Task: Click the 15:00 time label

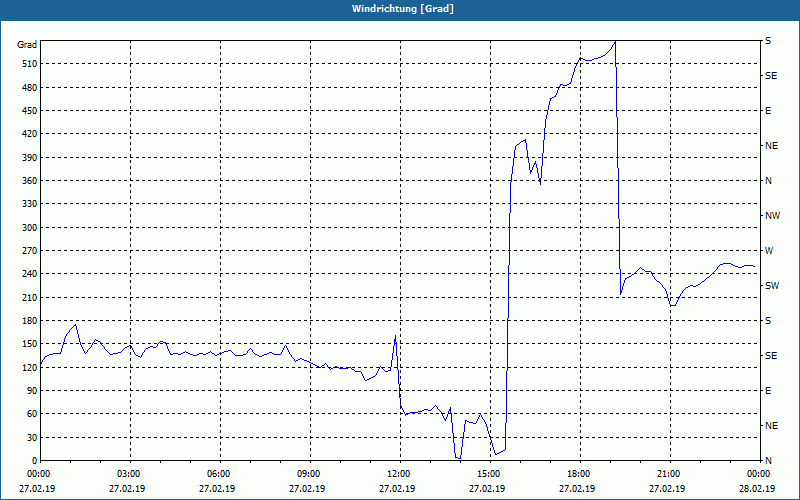Action: pyautogui.click(x=487, y=474)
